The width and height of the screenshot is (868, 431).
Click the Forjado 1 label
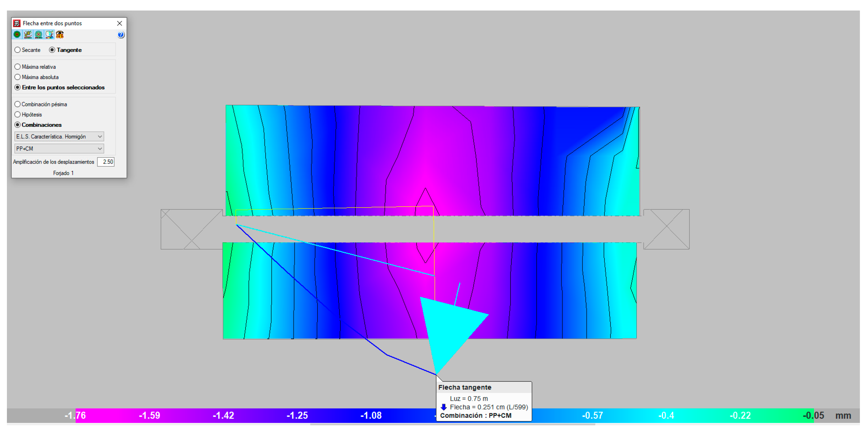pyautogui.click(x=63, y=173)
